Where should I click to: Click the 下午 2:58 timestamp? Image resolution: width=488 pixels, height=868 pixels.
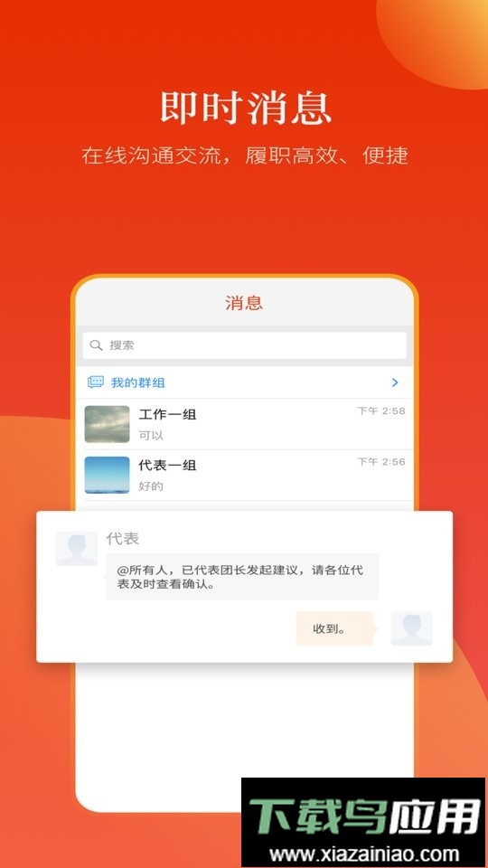click(381, 410)
